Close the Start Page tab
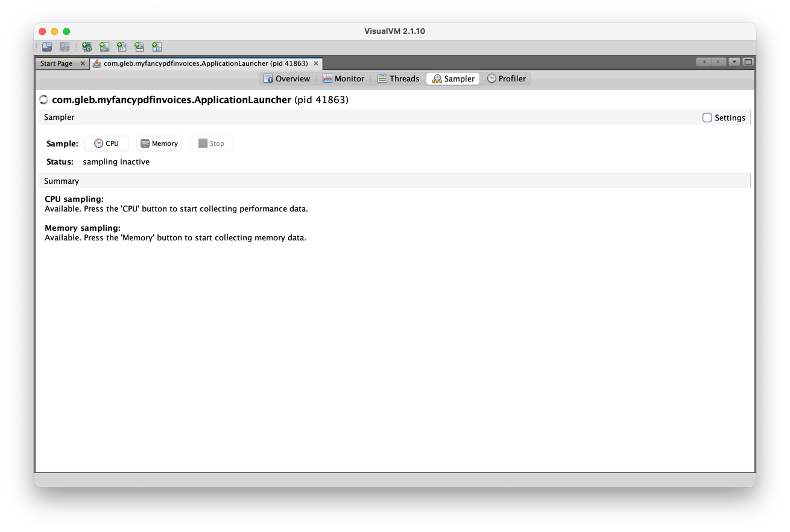Viewport: 790px width, 532px height. click(x=83, y=63)
